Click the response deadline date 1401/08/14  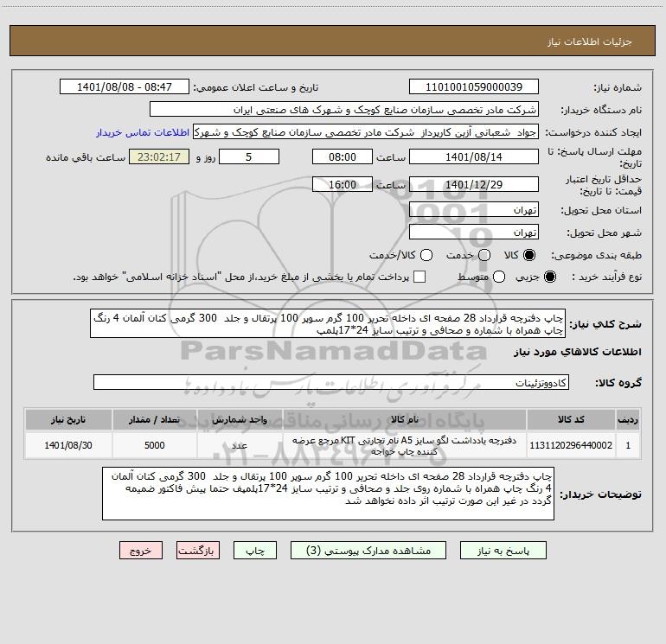pos(474,156)
